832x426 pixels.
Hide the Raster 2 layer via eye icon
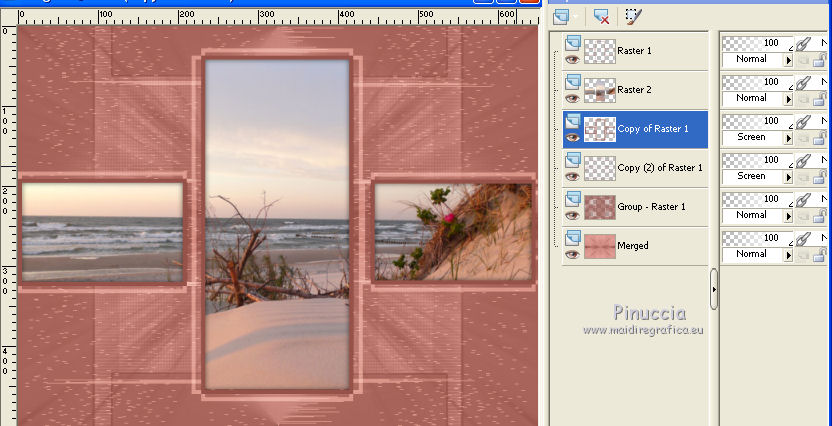coord(572,99)
